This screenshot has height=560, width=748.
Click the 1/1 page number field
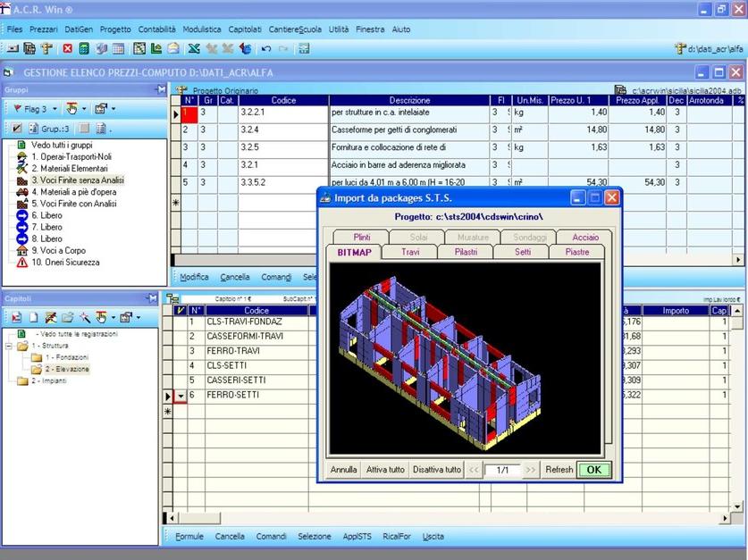(x=501, y=469)
